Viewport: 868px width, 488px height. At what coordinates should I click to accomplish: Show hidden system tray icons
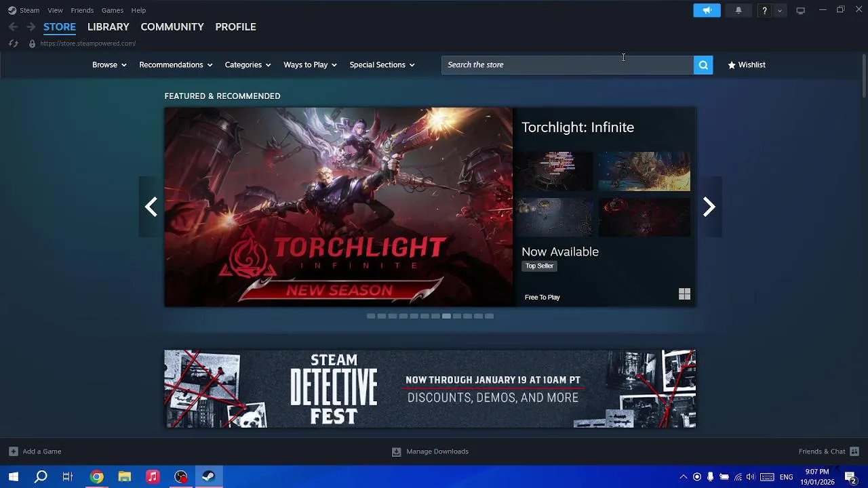tap(683, 477)
